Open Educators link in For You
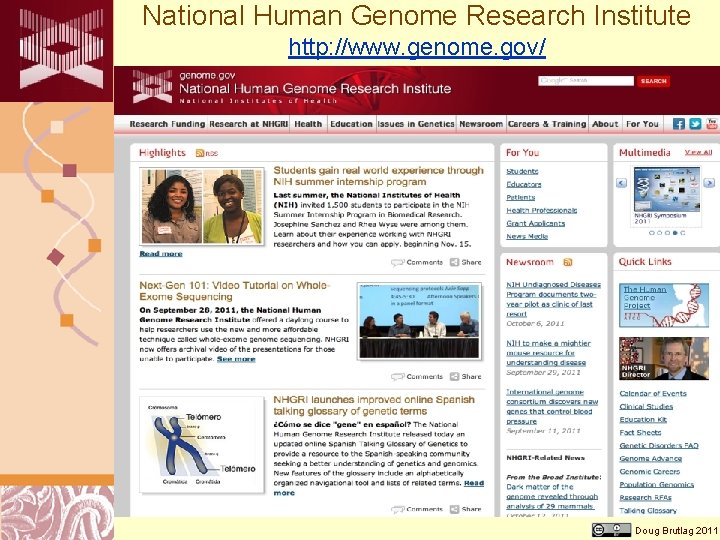This screenshot has width=720, height=540. click(x=523, y=184)
